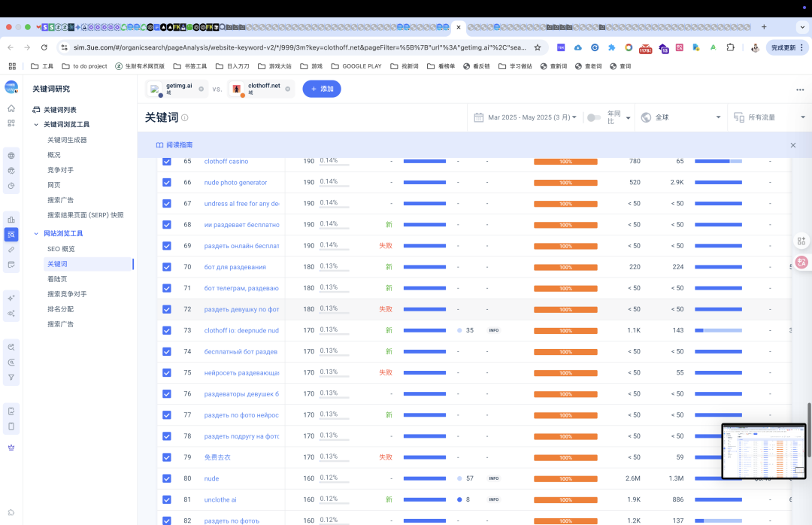
Task: Open the keyword link clothoff casino
Action: (x=226, y=161)
